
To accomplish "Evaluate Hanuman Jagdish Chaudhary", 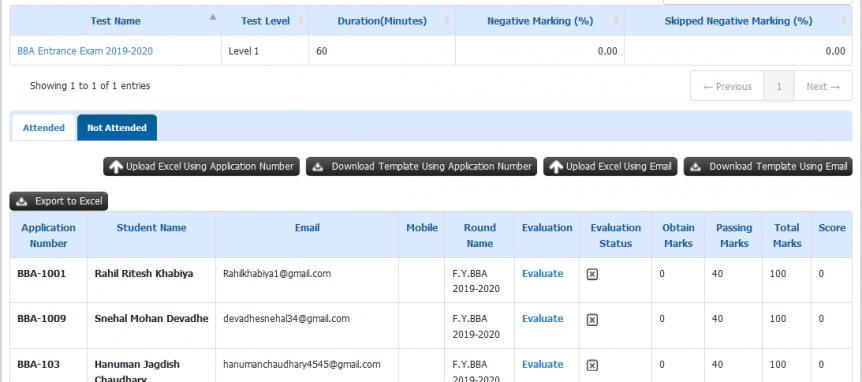I will (543, 364).
